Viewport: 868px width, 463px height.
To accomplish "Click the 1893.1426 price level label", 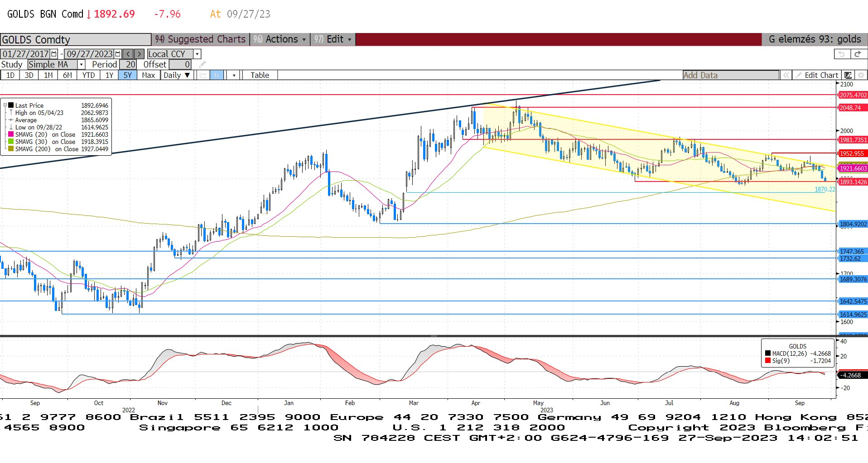I will coord(853,182).
